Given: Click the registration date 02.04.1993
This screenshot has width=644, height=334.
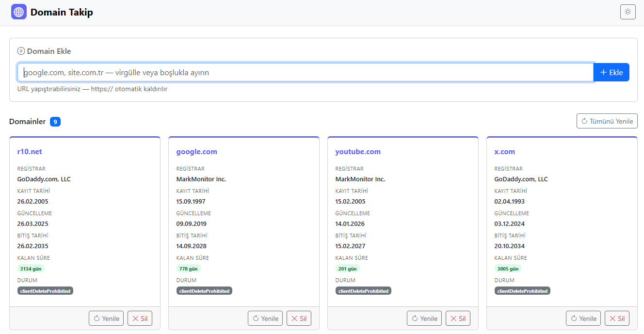Looking at the screenshot, I should pos(510,201).
